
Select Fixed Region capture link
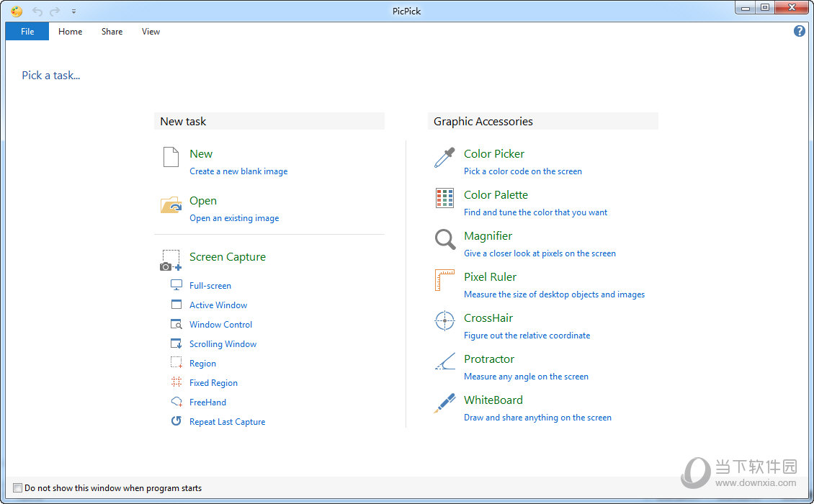(x=213, y=382)
